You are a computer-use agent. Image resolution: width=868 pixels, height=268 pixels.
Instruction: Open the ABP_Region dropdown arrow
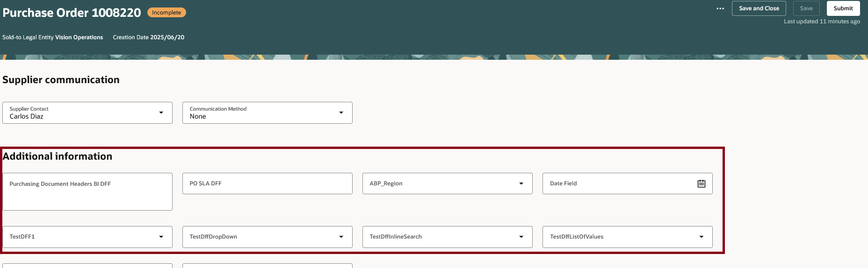click(521, 183)
